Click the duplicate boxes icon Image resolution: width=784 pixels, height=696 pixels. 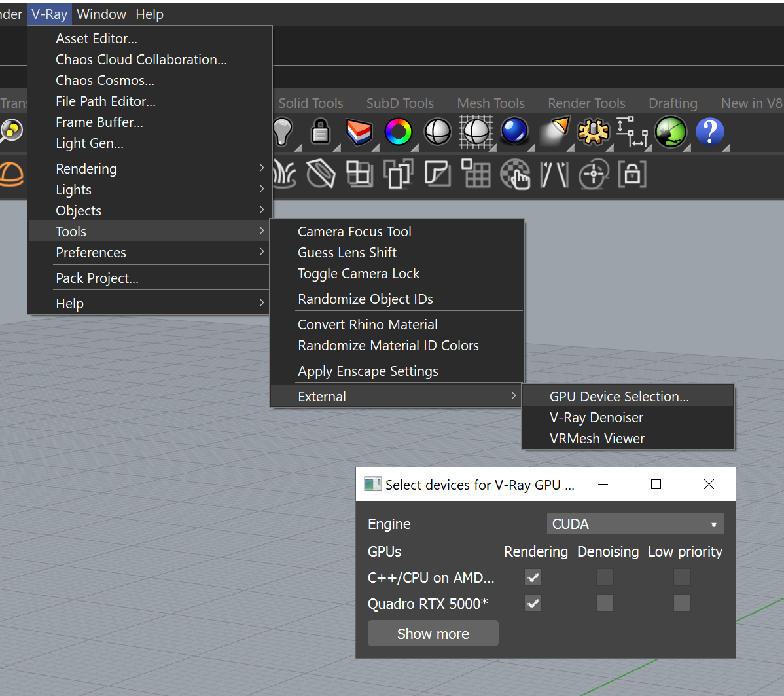(x=398, y=174)
